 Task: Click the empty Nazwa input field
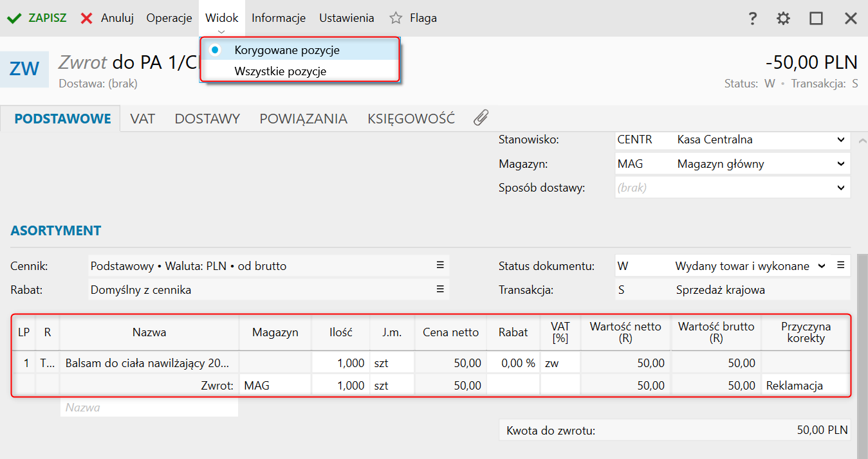pyautogui.click(x=149, y=408)
